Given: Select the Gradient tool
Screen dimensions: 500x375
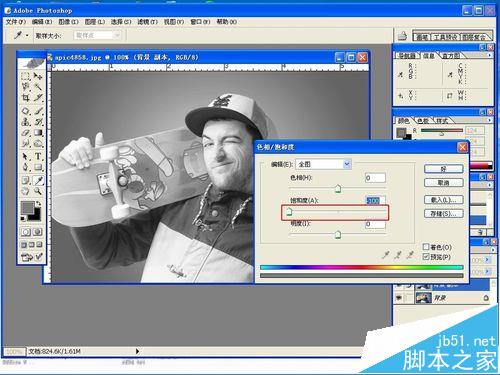Looking at the screenshot, I should (38, 133).
